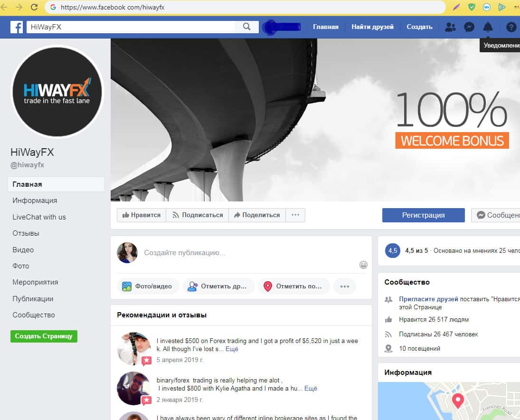The image size is (520, 420).
Task: Click the browser back arrow
Action: pyautogui.click(x=4, y=7)
